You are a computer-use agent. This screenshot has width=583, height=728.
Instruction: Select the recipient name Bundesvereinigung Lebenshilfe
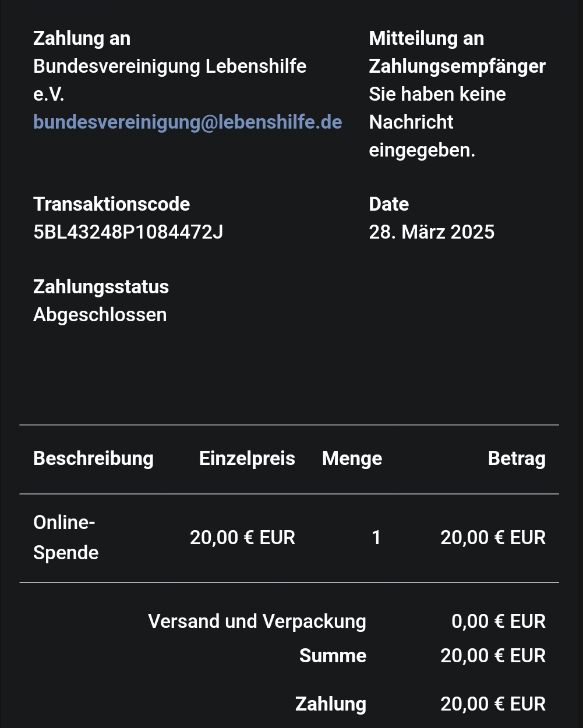point(169,66)
